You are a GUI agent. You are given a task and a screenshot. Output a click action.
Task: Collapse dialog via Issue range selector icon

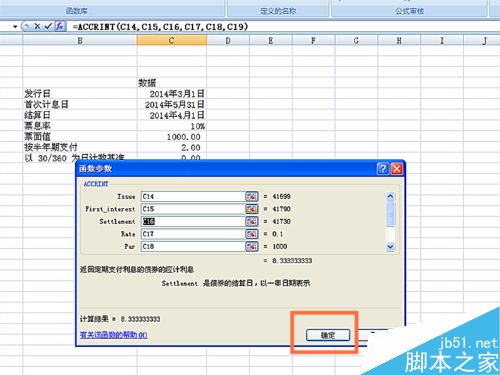[x=252, y=196]
